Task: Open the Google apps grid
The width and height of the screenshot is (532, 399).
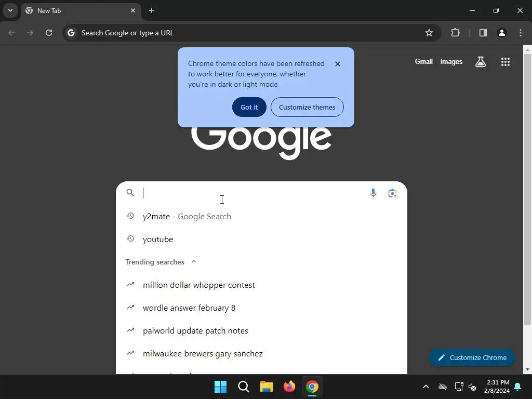Action: (x=505, y=62)
